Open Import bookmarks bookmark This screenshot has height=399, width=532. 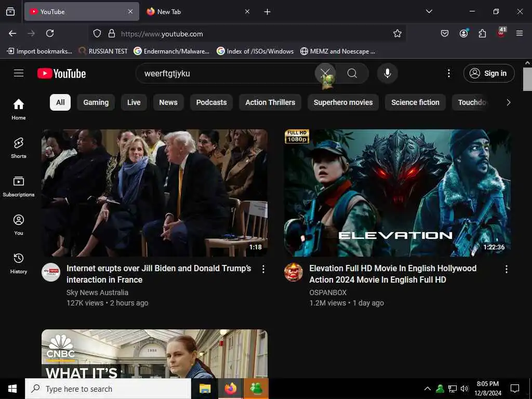(x=39, y=51)
